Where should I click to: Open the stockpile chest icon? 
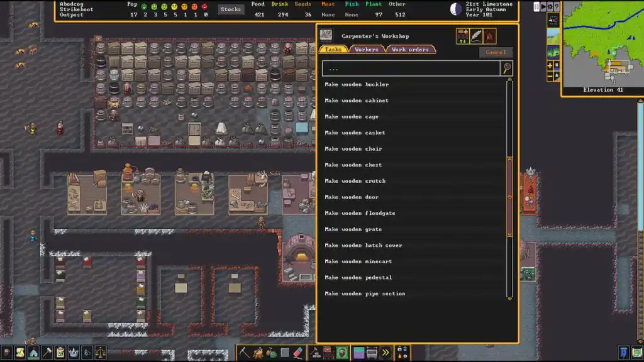pos(328,353)
